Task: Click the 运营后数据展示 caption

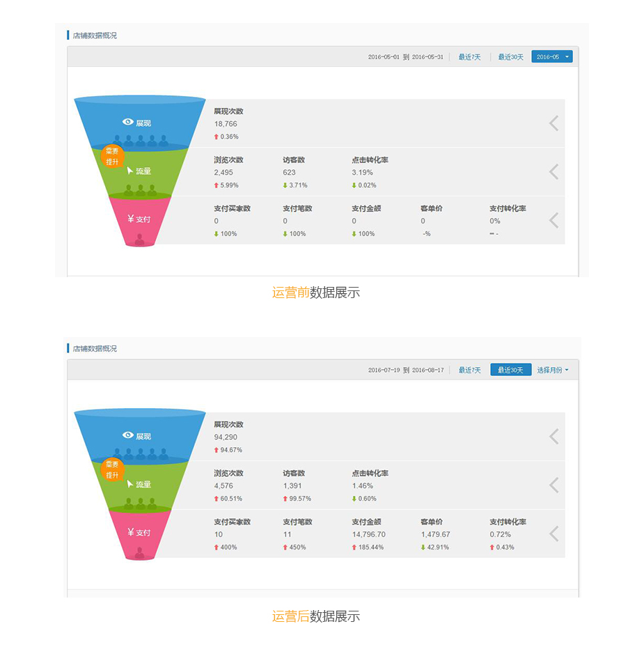Action: 315,616
